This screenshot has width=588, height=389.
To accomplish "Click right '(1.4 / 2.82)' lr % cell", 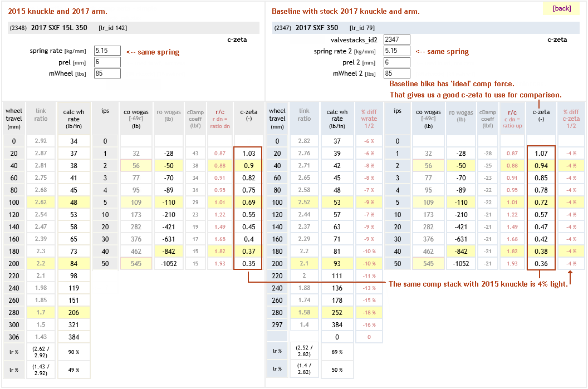I will [304, 369].
